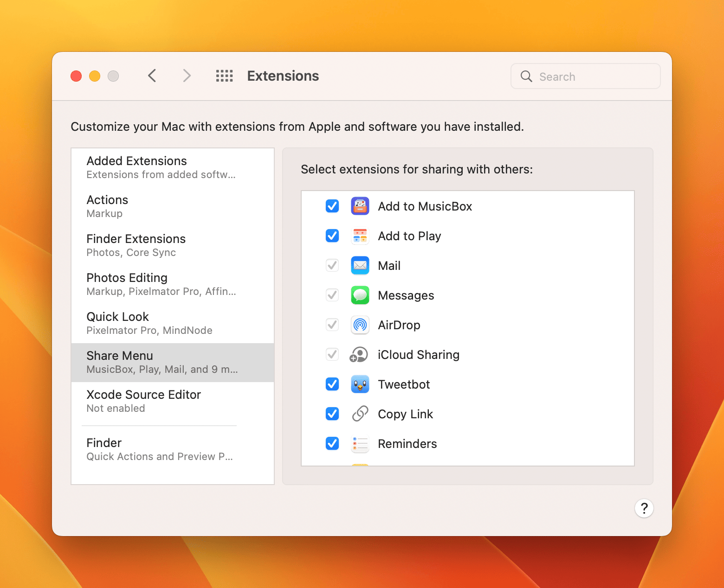Open Photos Editing extensions list
The height and width of the screenshot is (588, 724).
(173, 284)
